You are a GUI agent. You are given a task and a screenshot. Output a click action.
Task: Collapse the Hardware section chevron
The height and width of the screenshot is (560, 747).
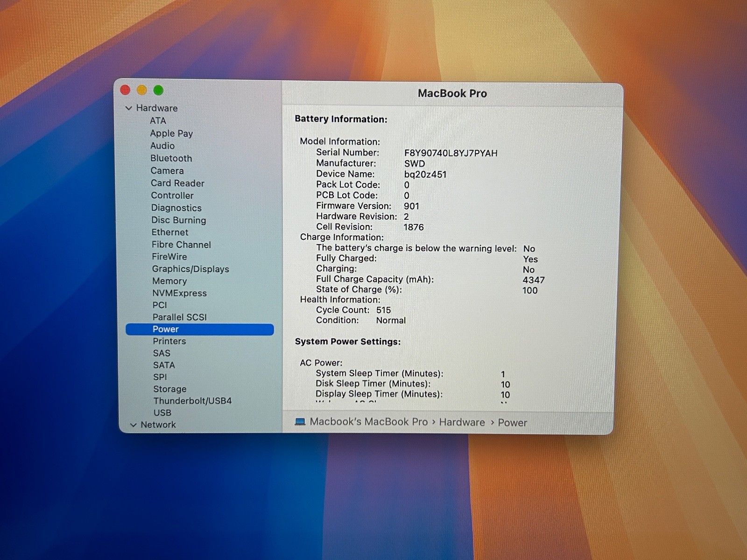pyautogui.click(x=129, y=108)
